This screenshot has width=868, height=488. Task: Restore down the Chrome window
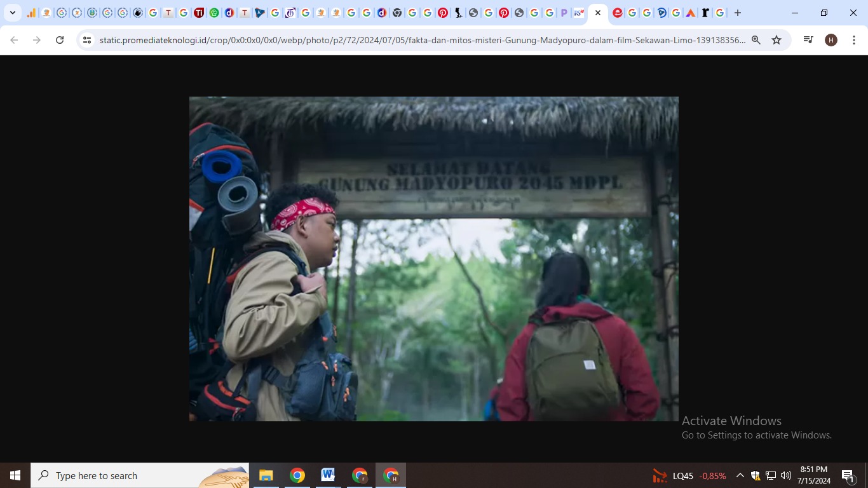[824, 13]
